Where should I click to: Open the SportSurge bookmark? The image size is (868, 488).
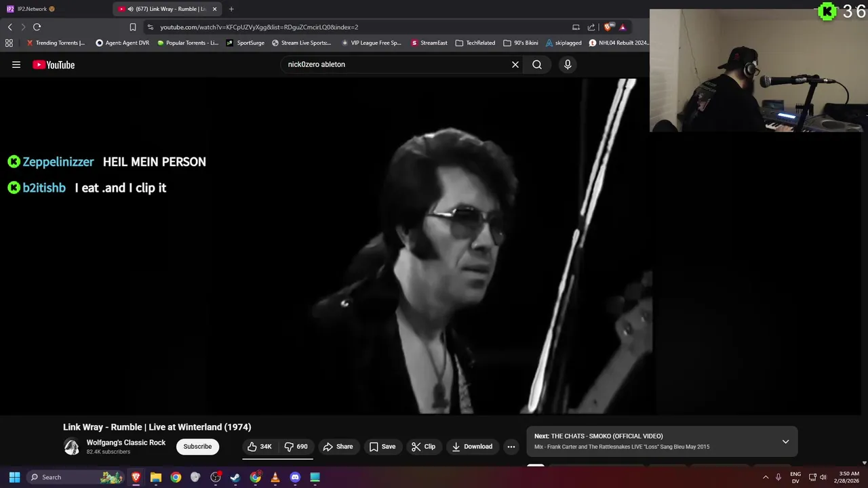tap(245, 43)
